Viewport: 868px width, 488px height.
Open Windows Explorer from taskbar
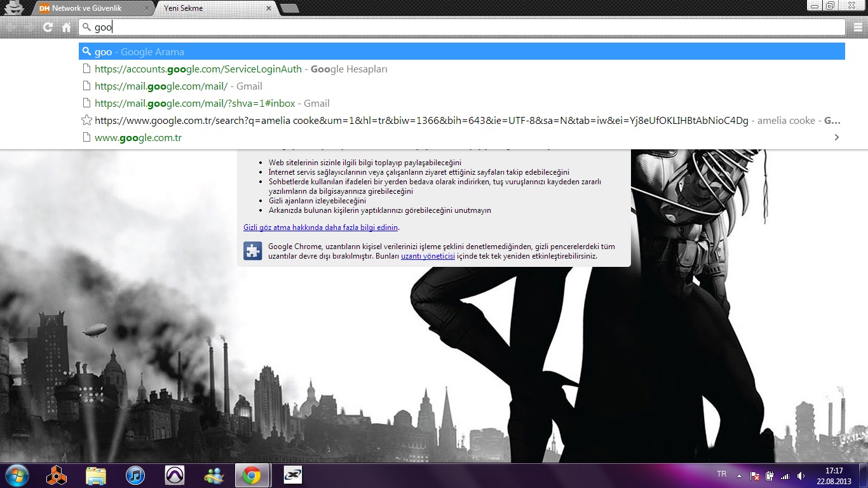pyautogui.click(x=96, y=475)
